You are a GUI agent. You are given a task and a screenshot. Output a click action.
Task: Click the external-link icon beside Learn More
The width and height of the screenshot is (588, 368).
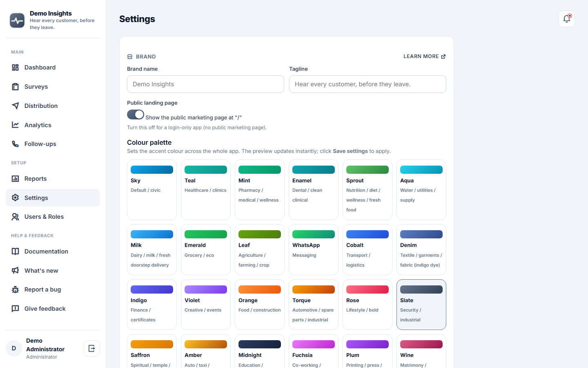tap(443, 56)
